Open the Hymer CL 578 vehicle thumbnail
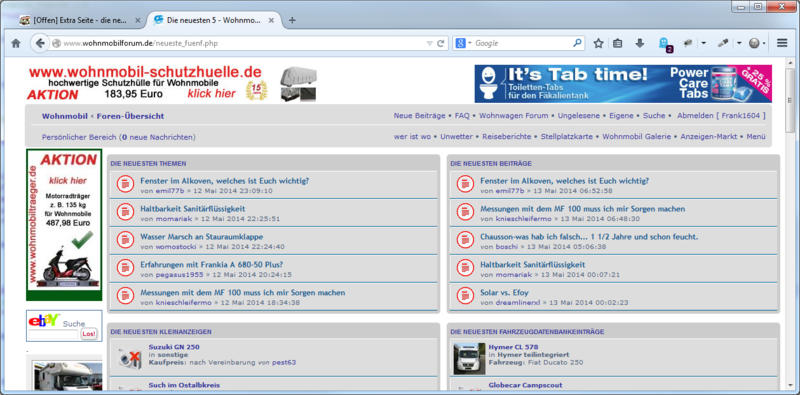 (x=469, y=359)
